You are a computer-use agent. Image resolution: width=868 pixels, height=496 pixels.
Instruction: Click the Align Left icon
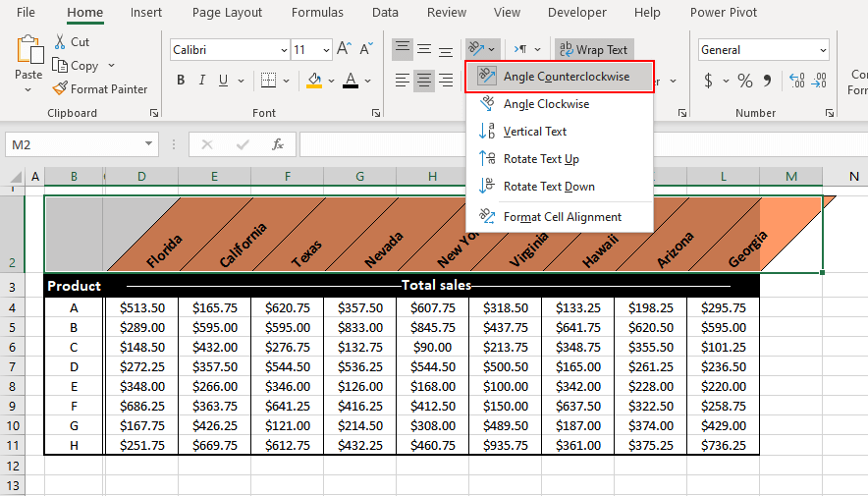(402, 81)
